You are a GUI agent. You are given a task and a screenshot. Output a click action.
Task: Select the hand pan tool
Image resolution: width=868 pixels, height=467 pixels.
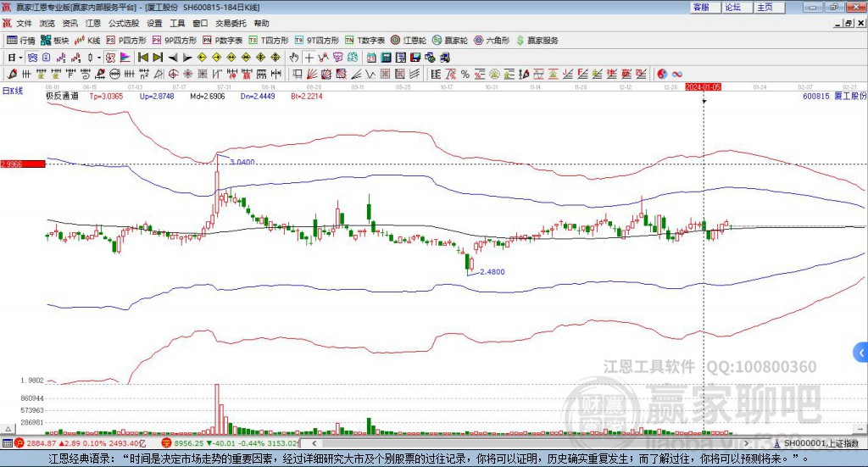pos(294,58)
